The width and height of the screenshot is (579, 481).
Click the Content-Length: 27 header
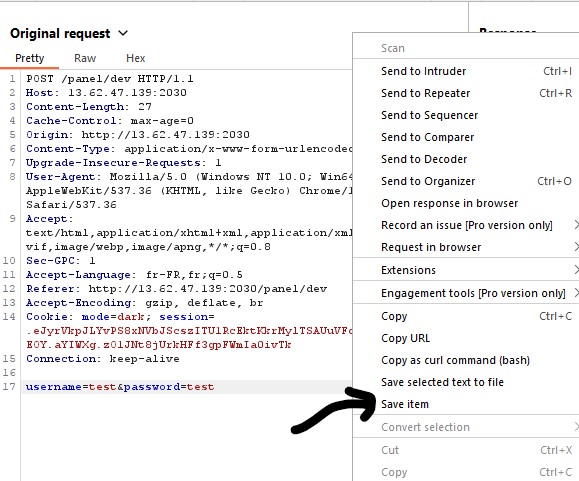89,107
